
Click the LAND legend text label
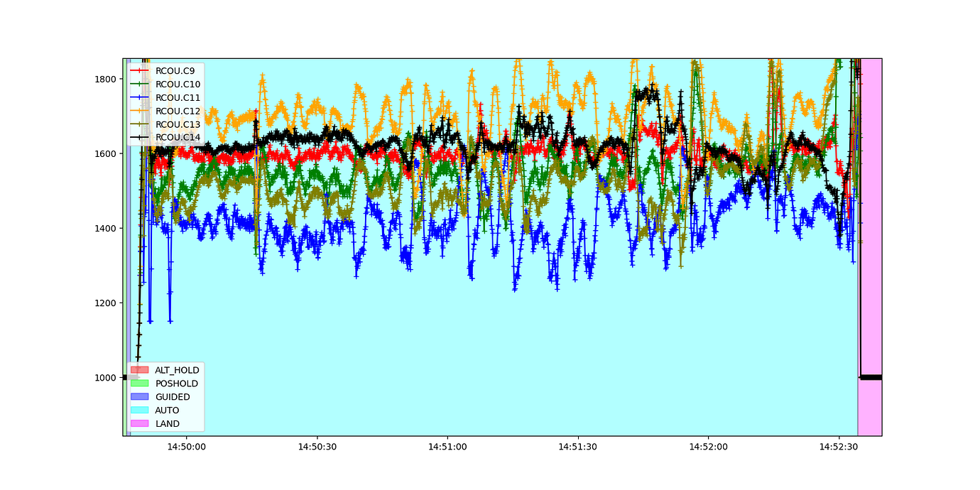pos(168,424)
